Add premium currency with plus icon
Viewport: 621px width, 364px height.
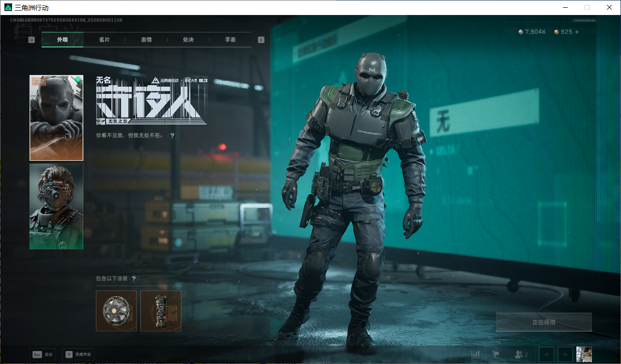tap(576, 32)
